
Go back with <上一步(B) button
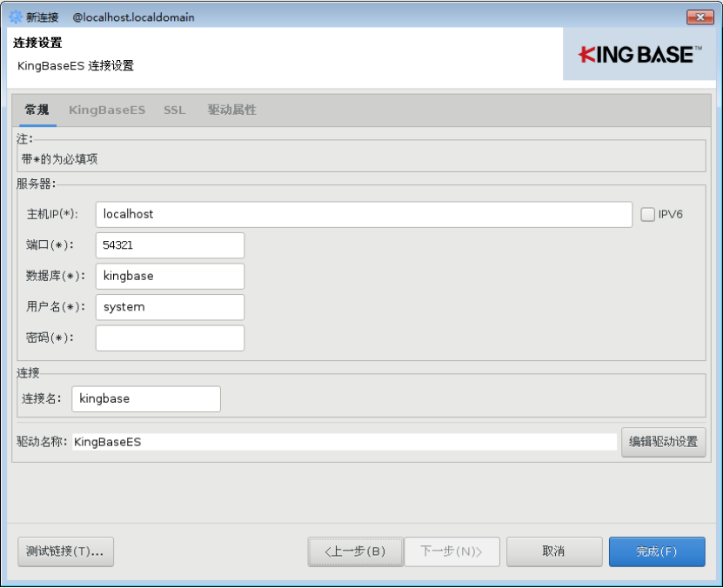tap(356, 551)
